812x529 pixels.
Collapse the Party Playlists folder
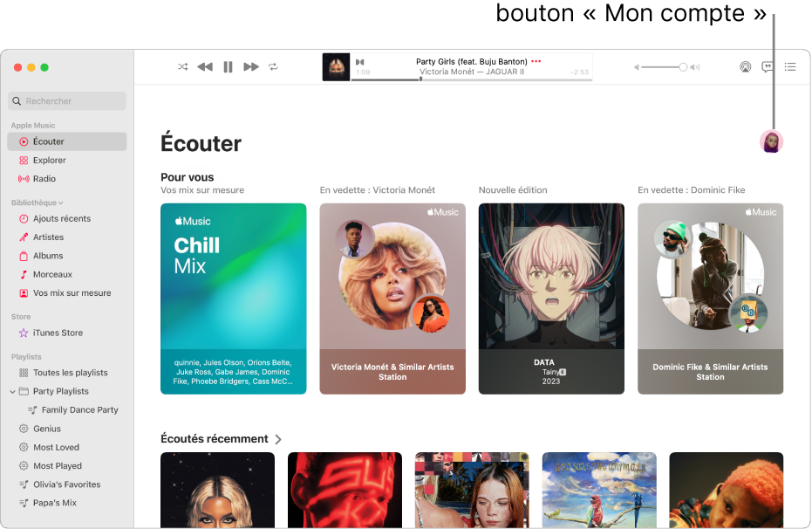12,392
